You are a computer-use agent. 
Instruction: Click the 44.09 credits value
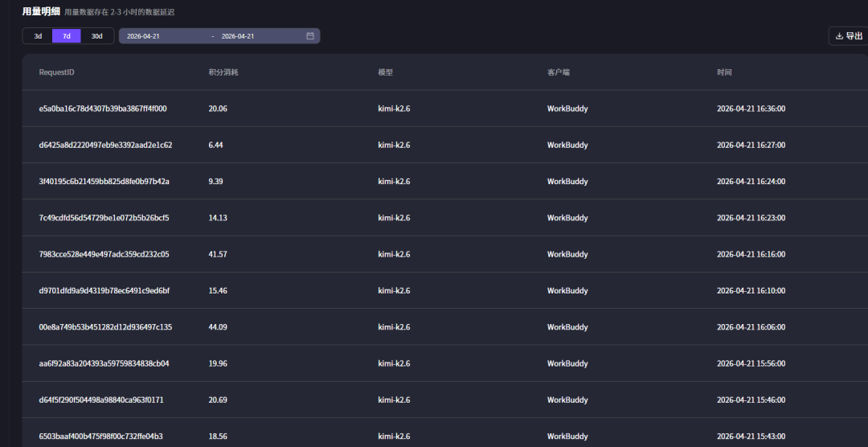pyautogui.click(x=218, y=327)
